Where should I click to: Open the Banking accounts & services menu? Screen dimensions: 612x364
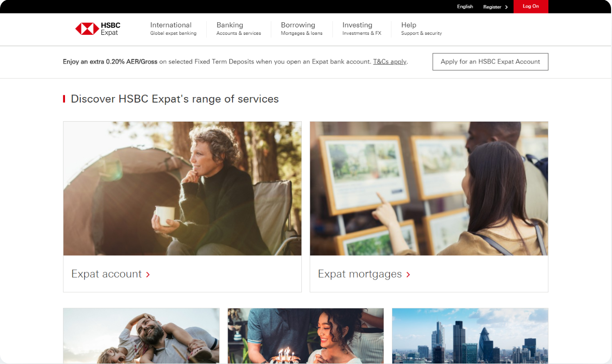tap(239, 29)
